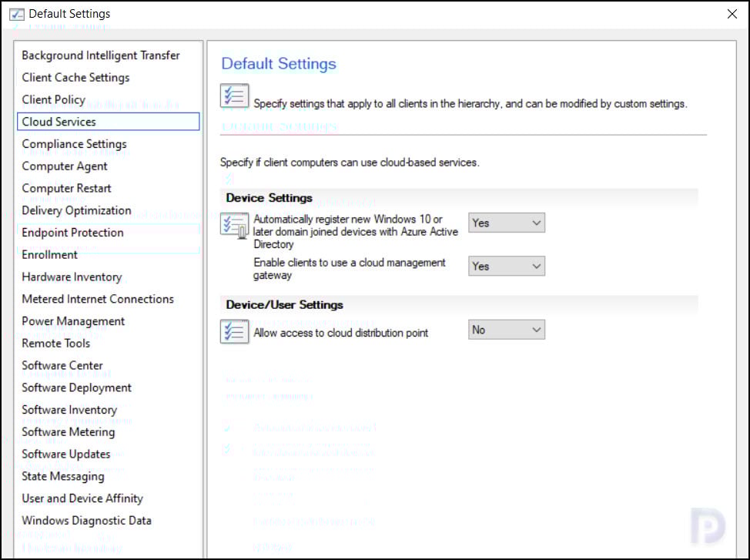Click 'Automatically register new Windows 10' label
This screenshot has height=560, width=750.
click(x=356, y=232)
